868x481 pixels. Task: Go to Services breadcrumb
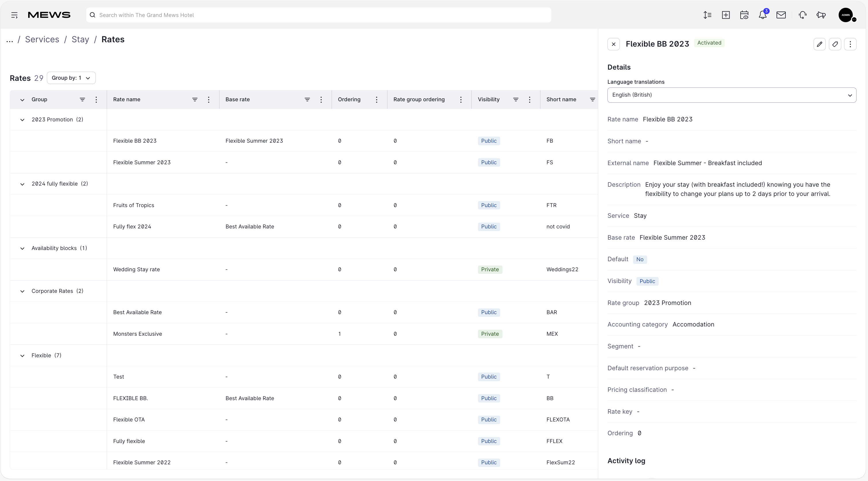click(42, 39)
